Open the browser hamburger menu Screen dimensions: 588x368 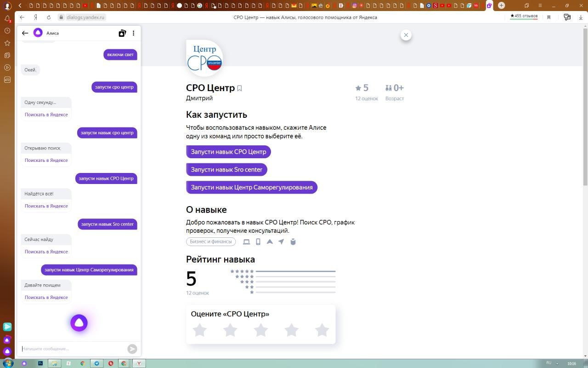(541, 6)
